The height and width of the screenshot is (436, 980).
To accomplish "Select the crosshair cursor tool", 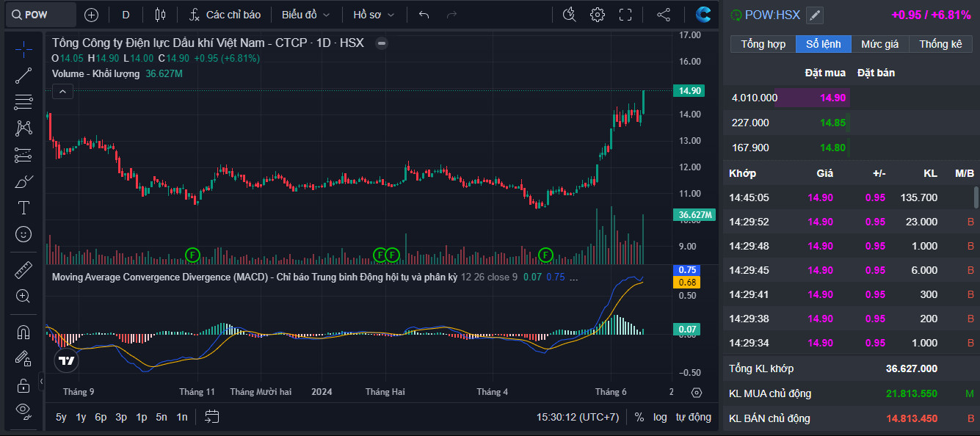I will [x=23, y=49].
